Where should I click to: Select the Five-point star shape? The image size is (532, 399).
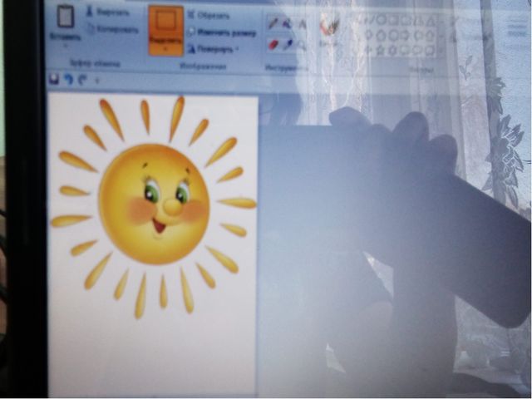tap(381, 50)
